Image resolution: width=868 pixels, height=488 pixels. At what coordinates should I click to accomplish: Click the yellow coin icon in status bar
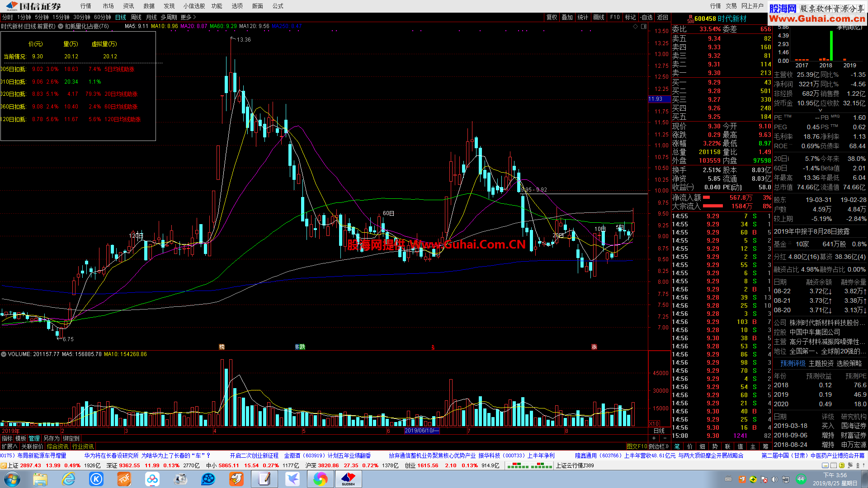click(842, 465)
